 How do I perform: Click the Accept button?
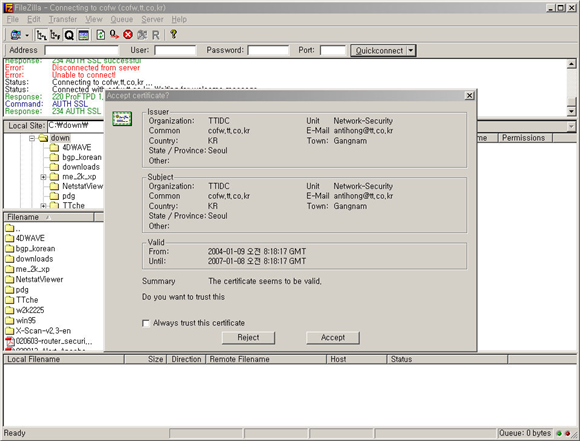[x=333, y=337]
